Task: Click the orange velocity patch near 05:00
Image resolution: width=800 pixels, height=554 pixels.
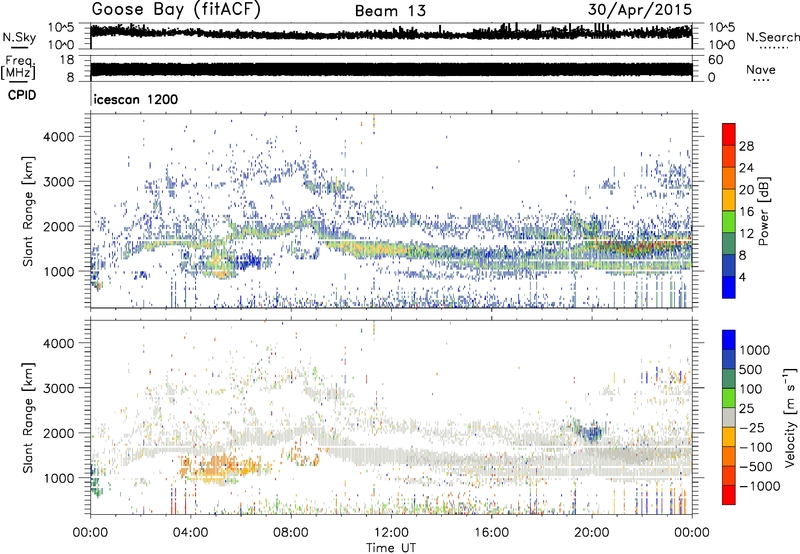Action: (x=222, y=468)
